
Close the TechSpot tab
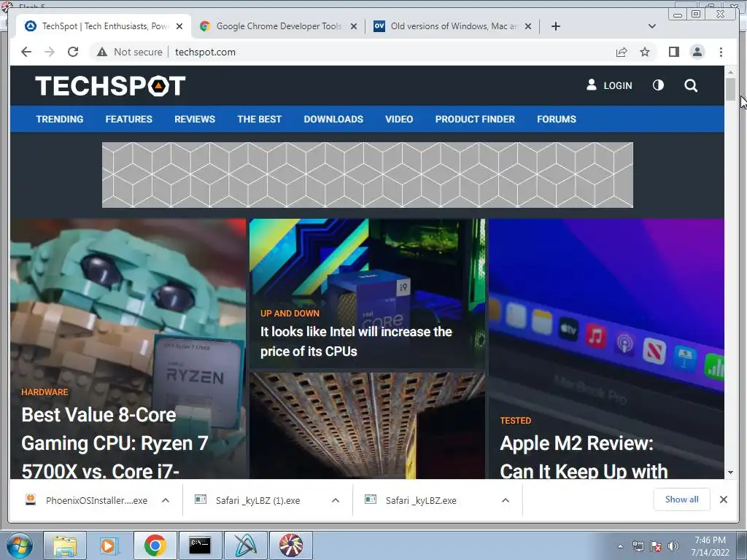click(x=179, y=26)
